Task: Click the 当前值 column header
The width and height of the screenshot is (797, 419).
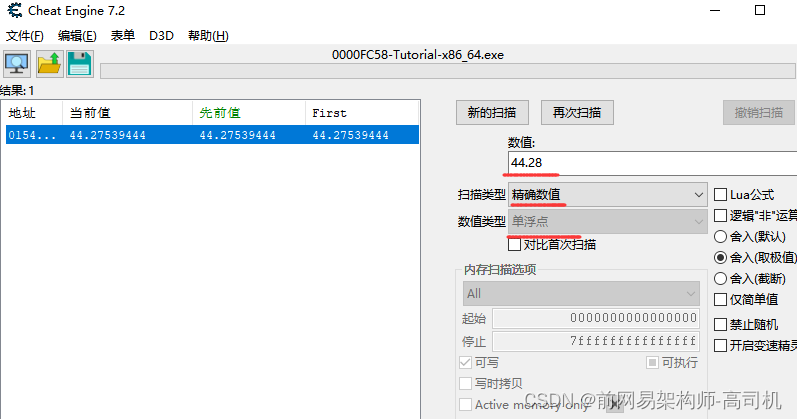Action: click(128, 112)
